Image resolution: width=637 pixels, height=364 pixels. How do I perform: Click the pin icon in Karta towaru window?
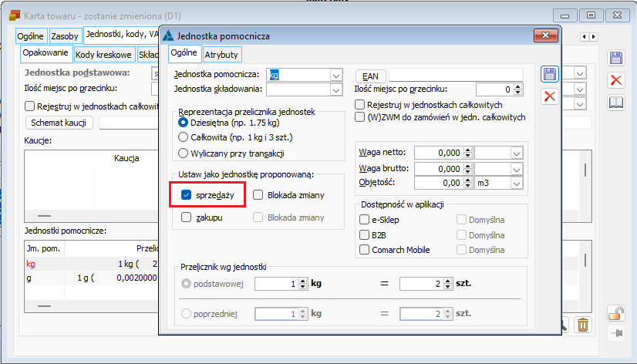pyautogui.click(x=616, y=333)
